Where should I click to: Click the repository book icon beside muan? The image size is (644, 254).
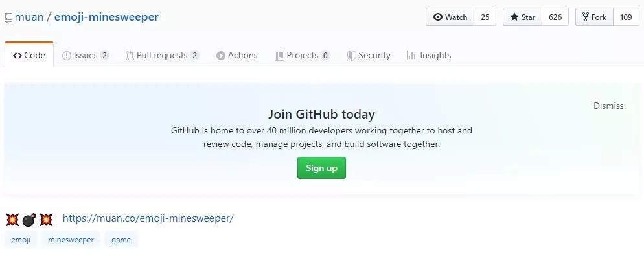8,17
